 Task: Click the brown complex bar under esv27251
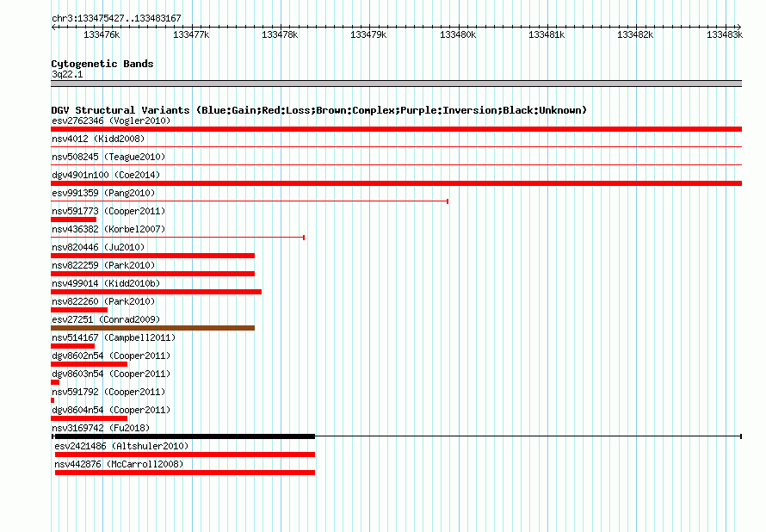[x=153, y=328]
